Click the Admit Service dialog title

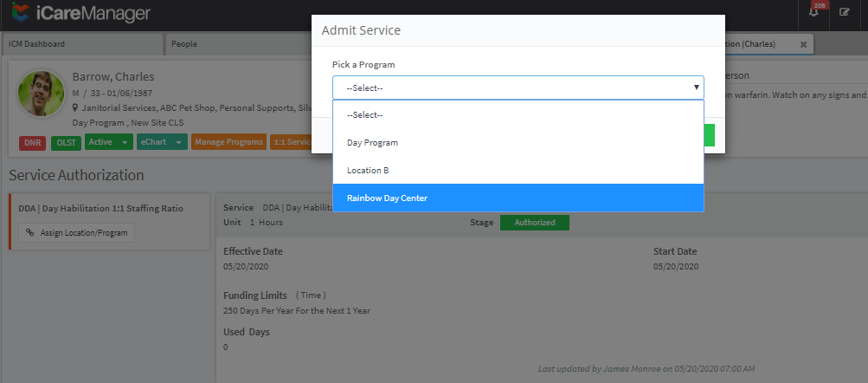(361, 30)
